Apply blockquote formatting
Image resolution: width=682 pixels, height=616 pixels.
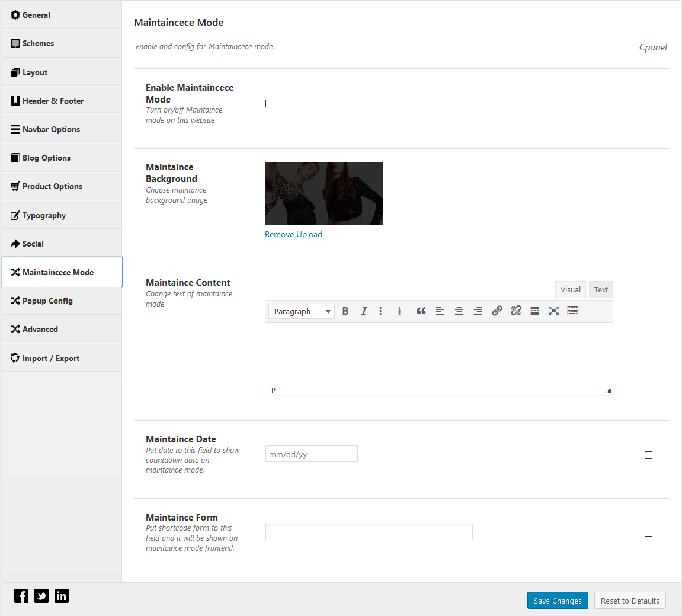pos(421,311)
